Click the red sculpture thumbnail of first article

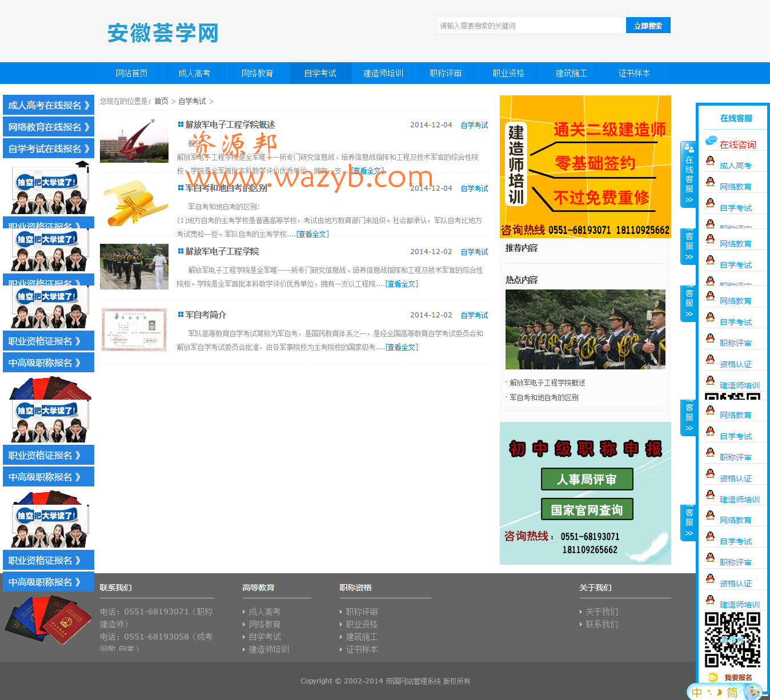(134, 140)
